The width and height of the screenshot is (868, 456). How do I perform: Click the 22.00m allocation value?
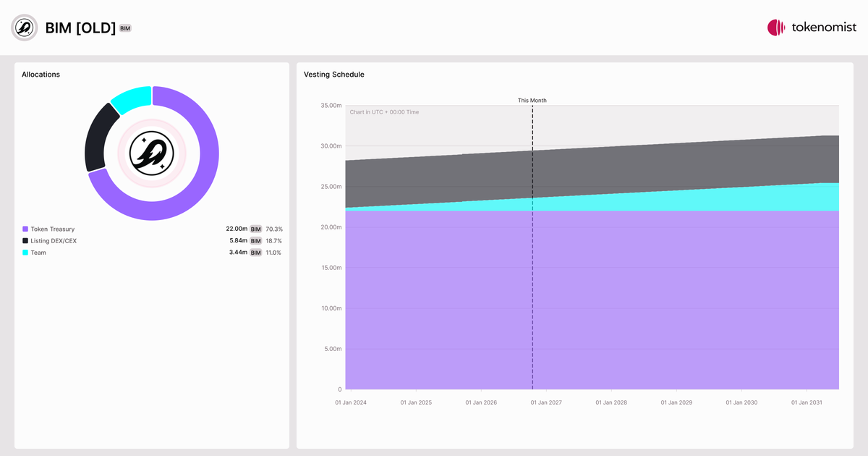point(236,229)
